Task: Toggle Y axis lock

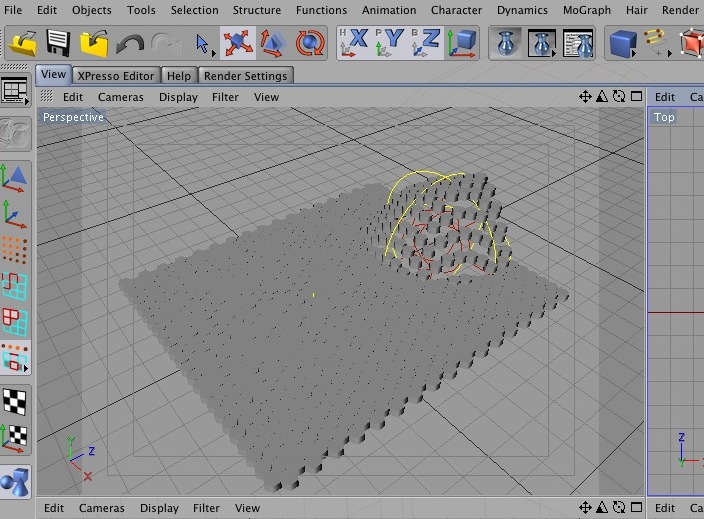Action: coord(390,43)
